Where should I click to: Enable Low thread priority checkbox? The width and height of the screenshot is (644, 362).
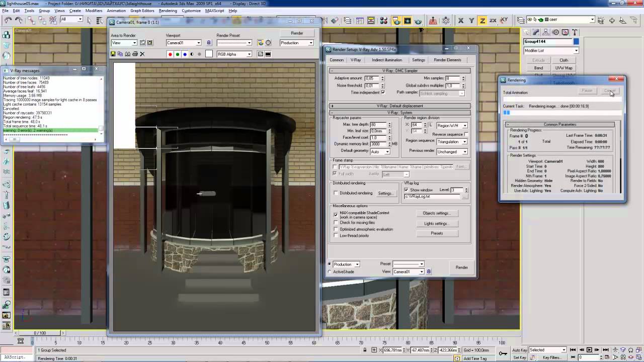[336, 236]
